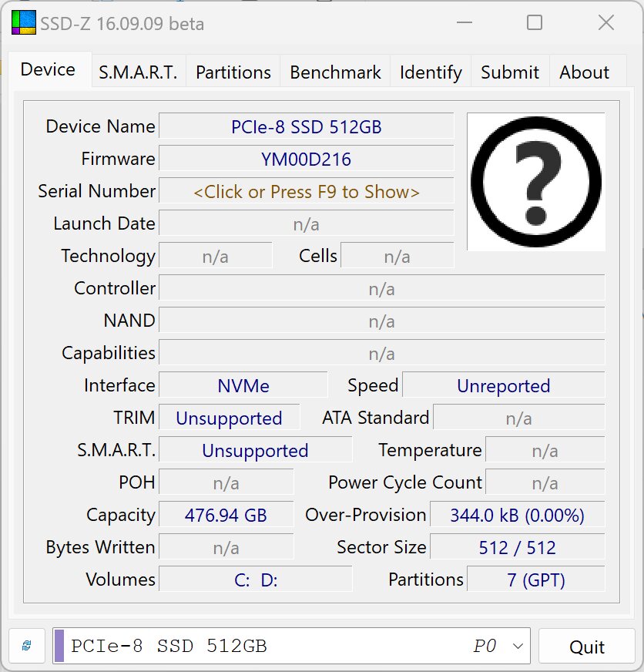The width and height of the screenshot is (644, 672).
Task: Click the refresh icon beside the drive selector
Action: point(26,646)
